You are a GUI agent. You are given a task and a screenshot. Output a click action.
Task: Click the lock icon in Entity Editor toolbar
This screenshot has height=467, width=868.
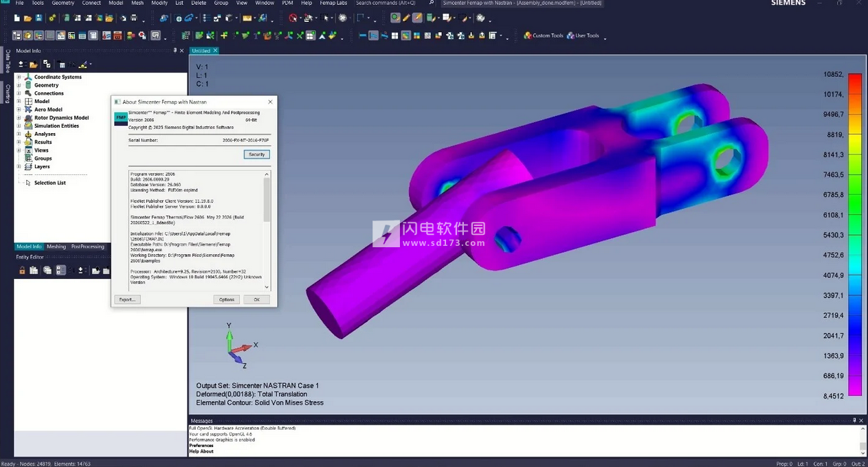[22, 271]
